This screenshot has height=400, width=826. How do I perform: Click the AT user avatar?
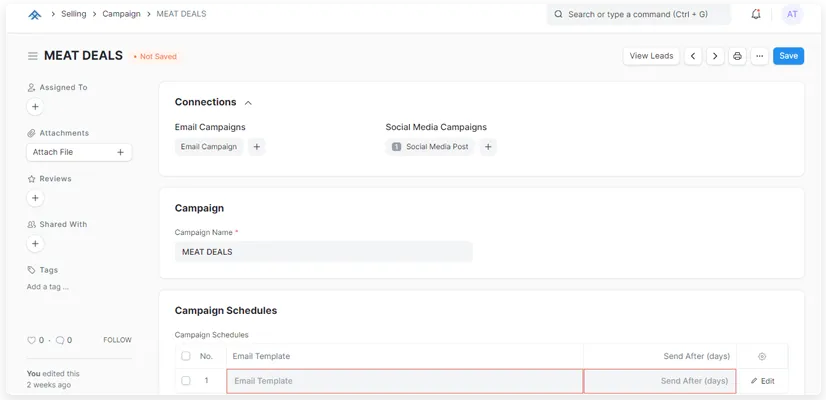(x=792, y=14)
